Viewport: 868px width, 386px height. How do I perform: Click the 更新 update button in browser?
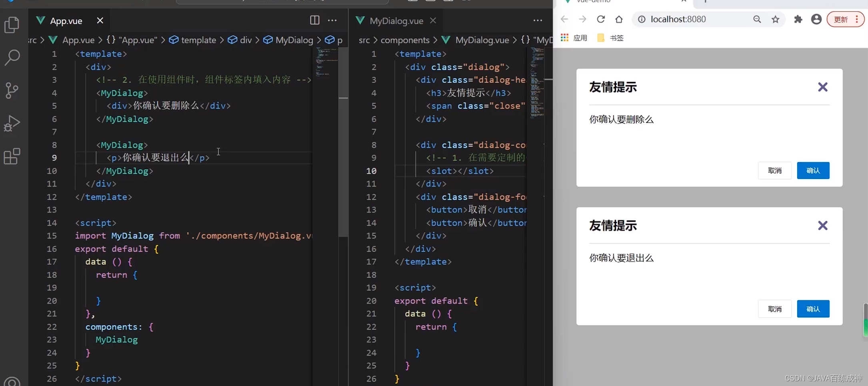pos(845,19)
